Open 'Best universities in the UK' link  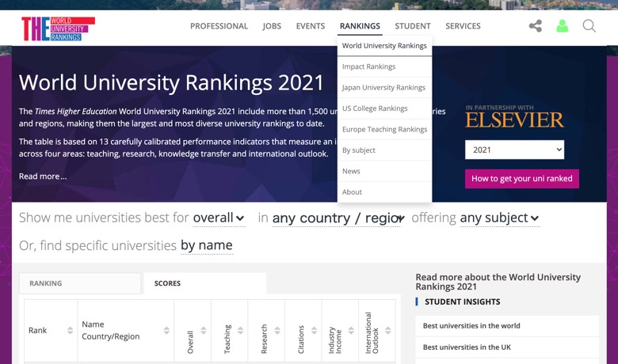(x=467, y=347)
